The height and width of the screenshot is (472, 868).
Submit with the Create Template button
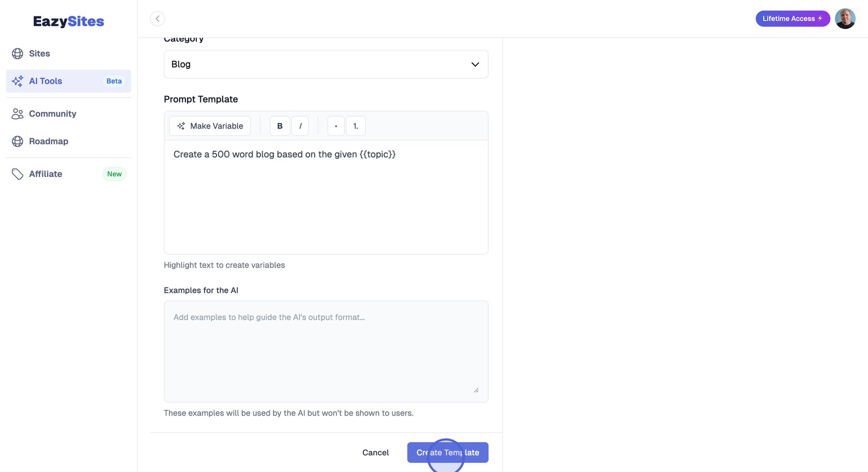[448, 452]
